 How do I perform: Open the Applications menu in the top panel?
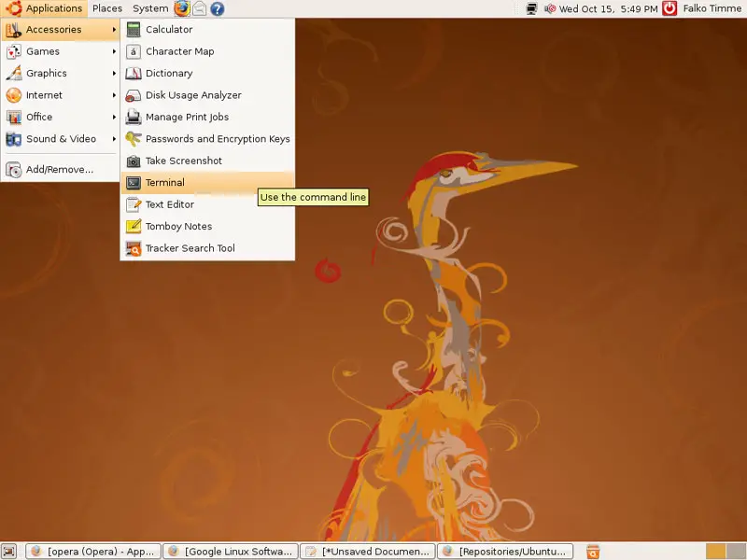[x=44, y=8]
